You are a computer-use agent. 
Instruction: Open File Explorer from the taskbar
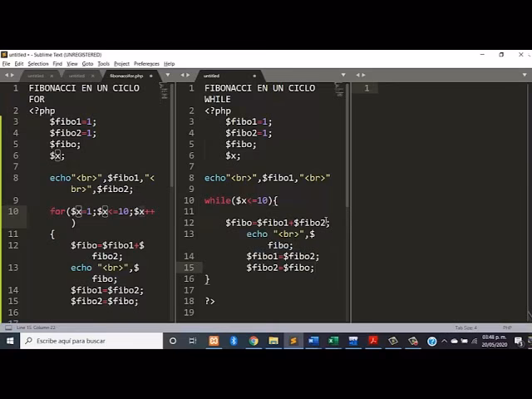point(273,341)
